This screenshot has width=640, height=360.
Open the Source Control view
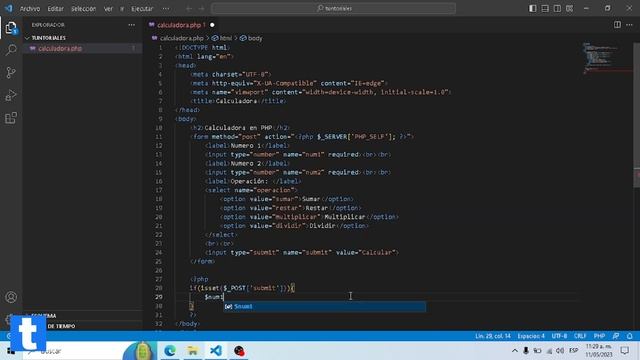point(11,73)
